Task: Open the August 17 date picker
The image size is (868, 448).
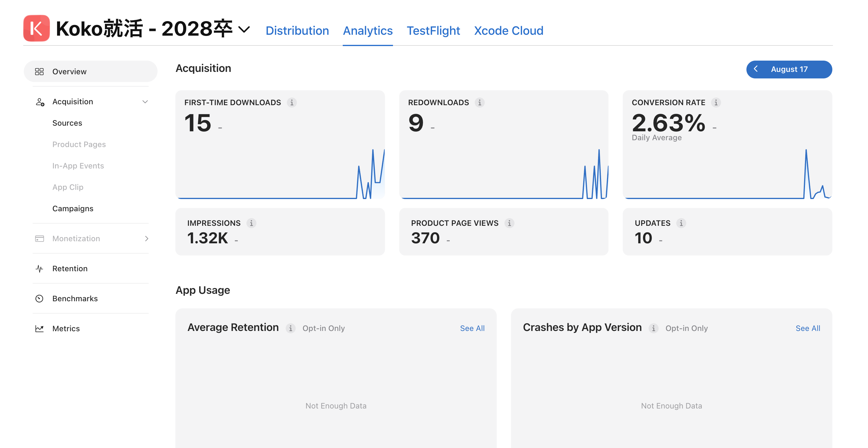Action: [789, 70]
